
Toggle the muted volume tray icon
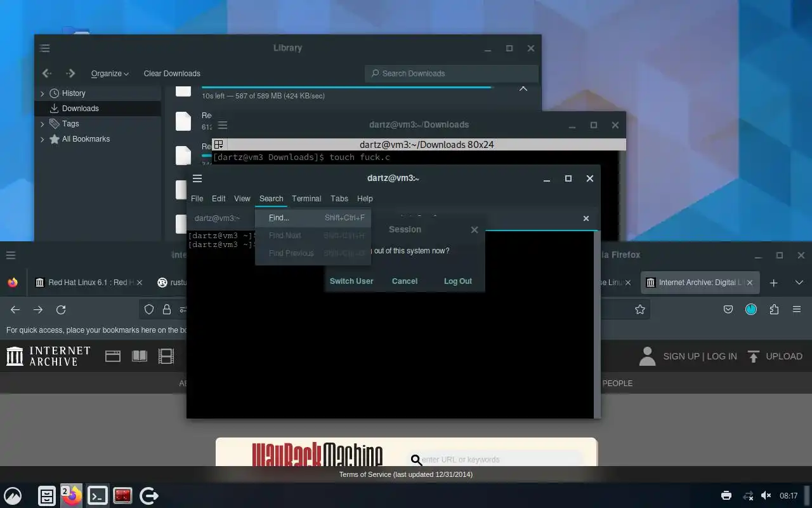(766, 495)
